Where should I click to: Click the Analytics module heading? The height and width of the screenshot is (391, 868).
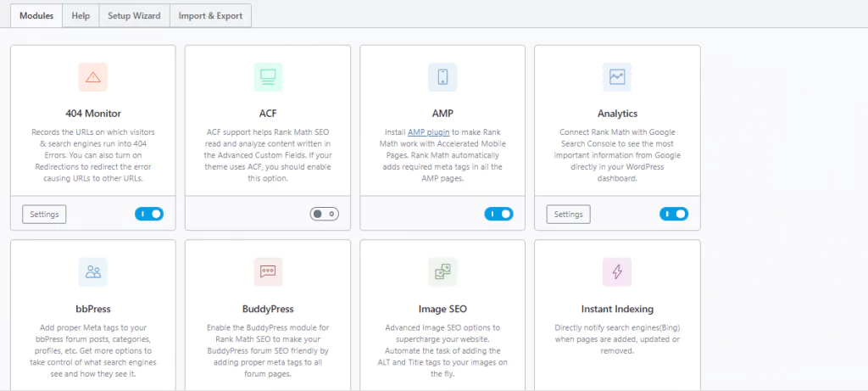pos(617,114)
